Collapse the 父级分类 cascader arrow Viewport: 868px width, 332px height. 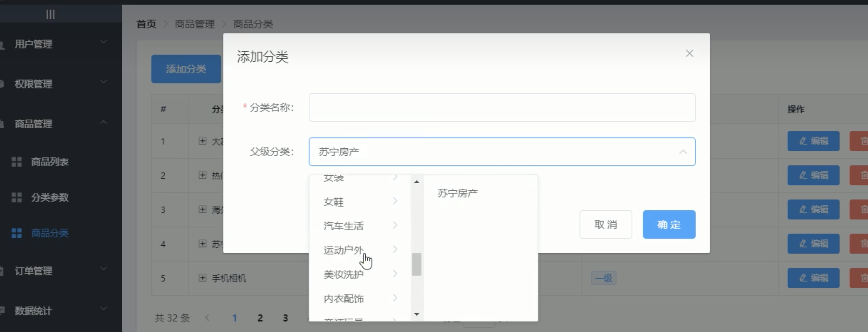[x=683, y=152]
